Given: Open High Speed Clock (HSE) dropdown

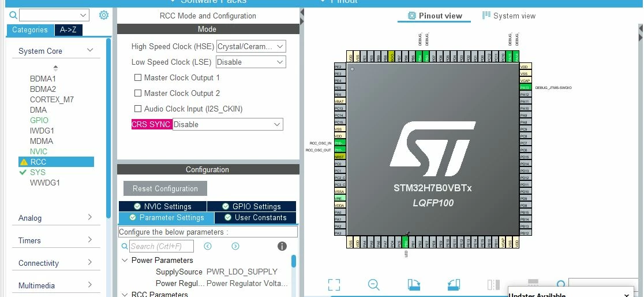Looking at the screenshot, I should coord(251,46).
